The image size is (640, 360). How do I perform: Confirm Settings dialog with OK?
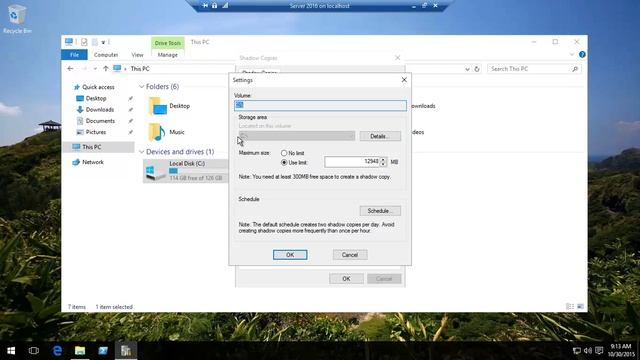[x=290, y=255]
